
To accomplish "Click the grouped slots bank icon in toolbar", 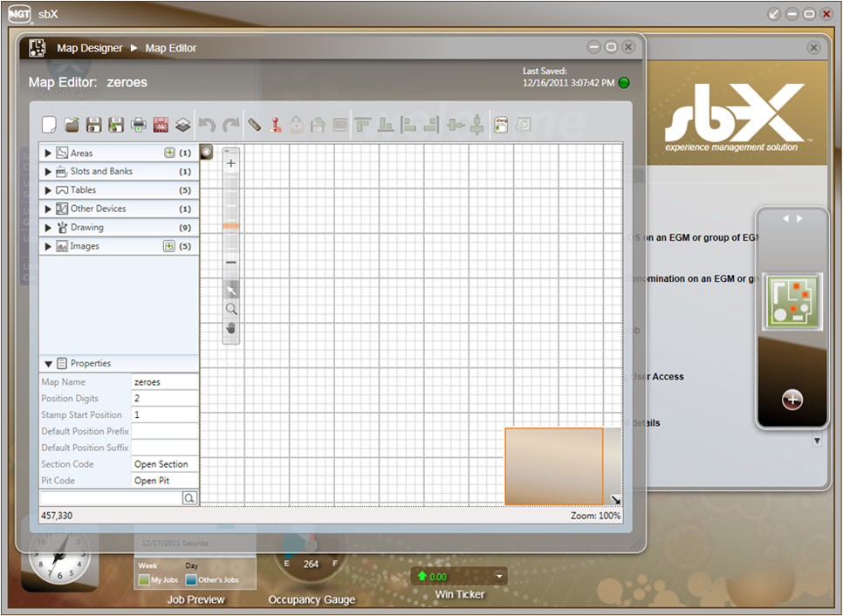I will (339, 126).
